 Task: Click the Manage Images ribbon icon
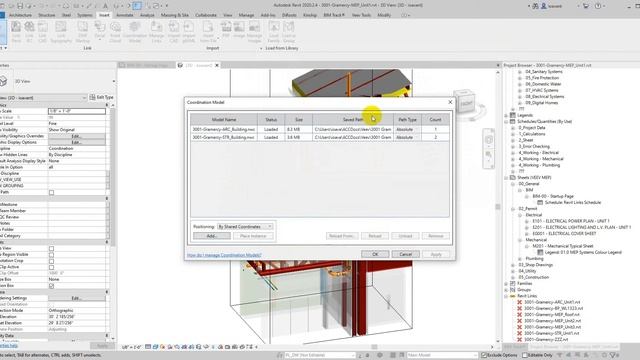click(x=254, y=31)
